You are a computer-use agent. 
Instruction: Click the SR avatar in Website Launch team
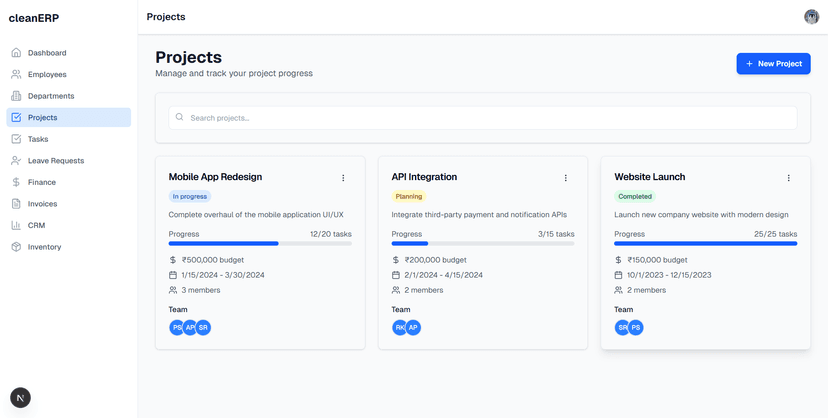(622, 328)
